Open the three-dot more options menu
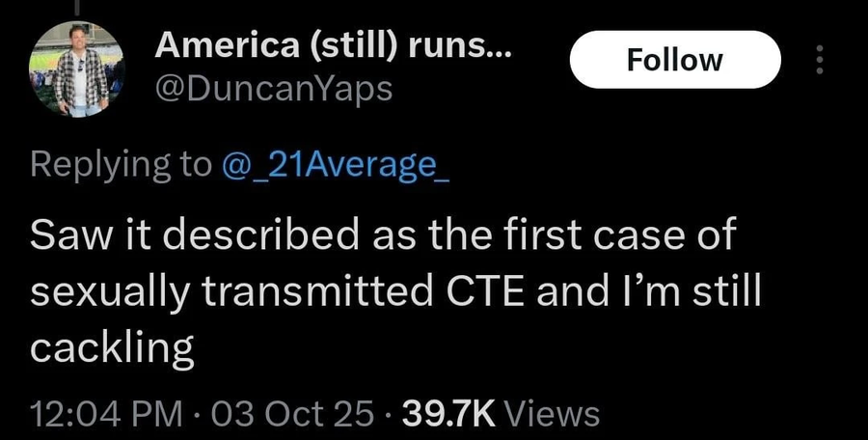This screenshot has height=440, width=868. click(820, 60)
